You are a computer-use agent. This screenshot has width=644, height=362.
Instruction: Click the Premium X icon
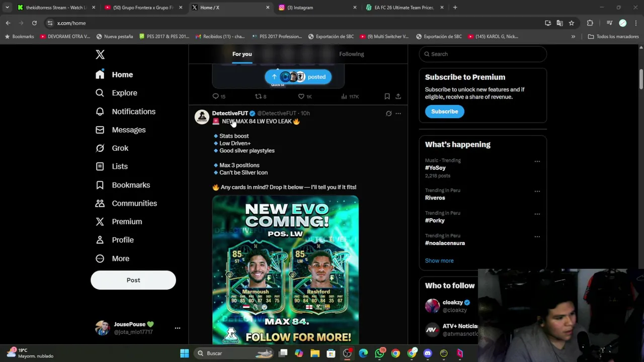pos(100,222)
